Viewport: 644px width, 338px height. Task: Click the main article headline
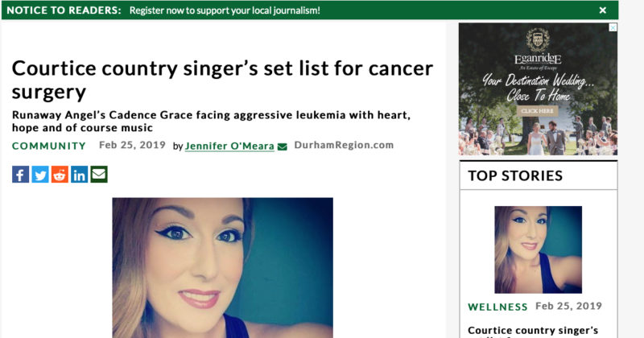pyautogui.click(x=223, y=79)
